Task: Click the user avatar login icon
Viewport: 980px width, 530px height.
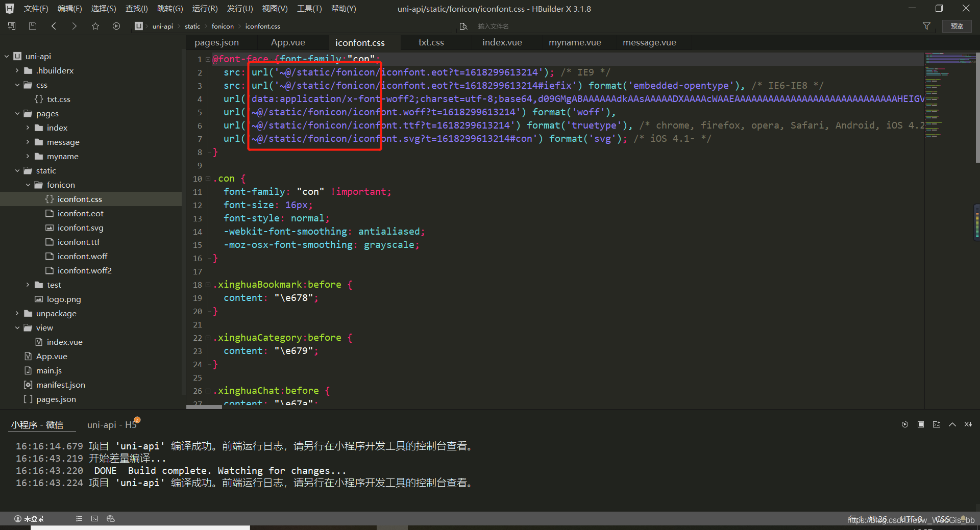Action: [x=18, y=519]
